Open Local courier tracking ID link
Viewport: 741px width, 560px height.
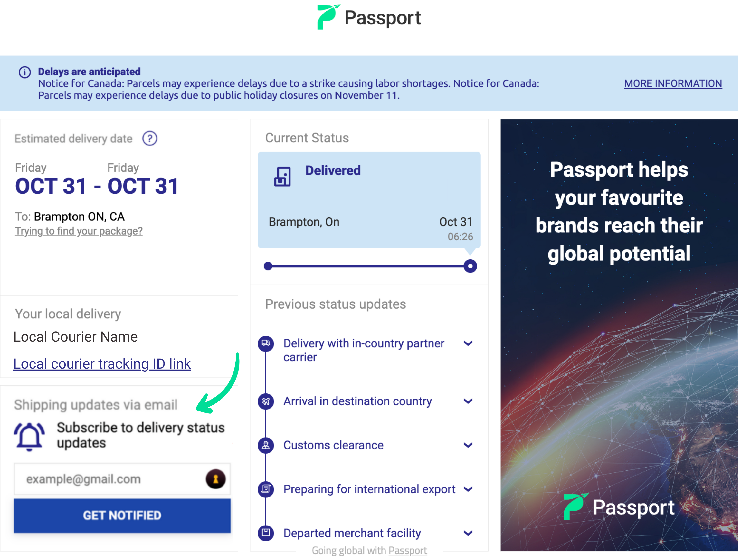pyautogui.click(x=102, y=364)
